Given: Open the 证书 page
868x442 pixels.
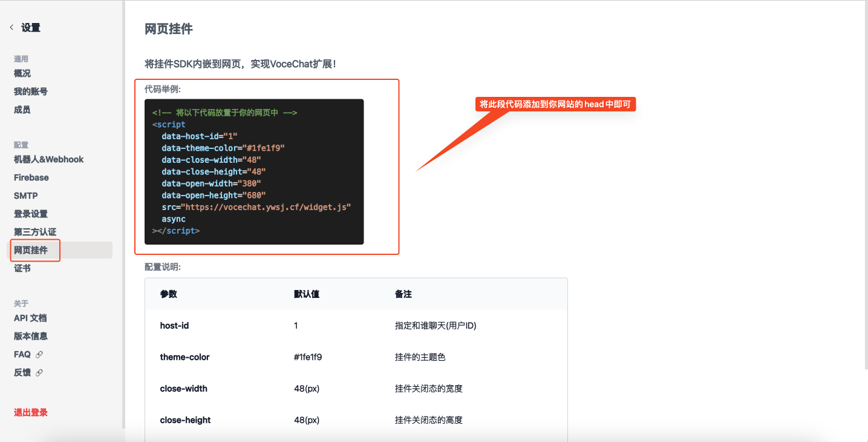Looking at the screenshot, I should [22, 268].
